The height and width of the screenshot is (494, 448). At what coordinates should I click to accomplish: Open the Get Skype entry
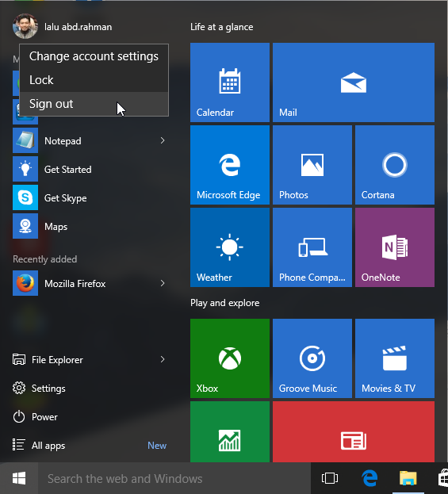[x=65, y=198]
